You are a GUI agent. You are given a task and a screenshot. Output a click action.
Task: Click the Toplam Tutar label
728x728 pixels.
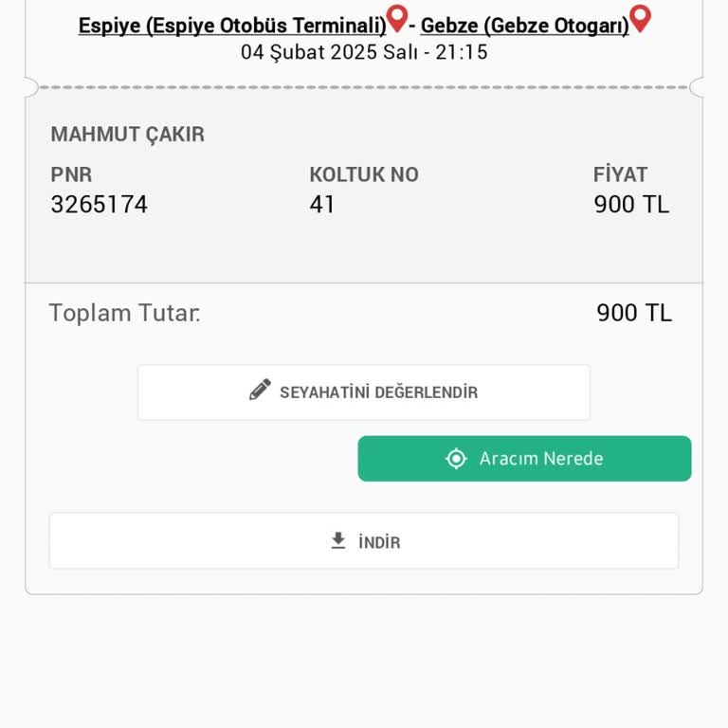pyautogui.click(x=124, y=313)
